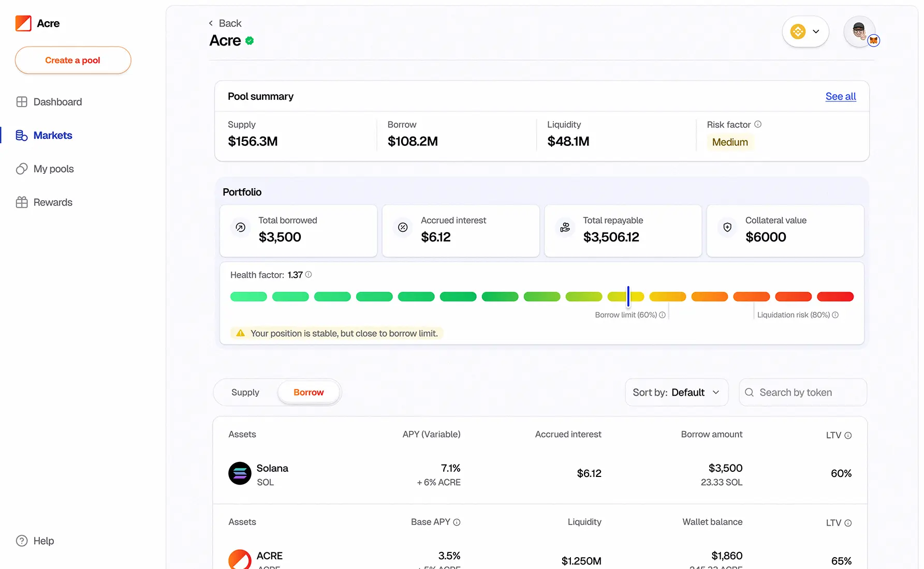
Task: Open the Sort by Default dropdown
Action: pos(677,393)
